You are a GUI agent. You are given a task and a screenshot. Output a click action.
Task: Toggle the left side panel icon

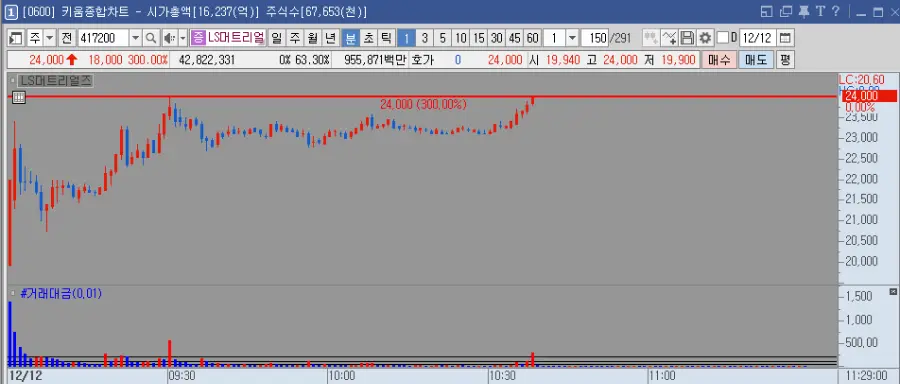click(x=16, y=38)
